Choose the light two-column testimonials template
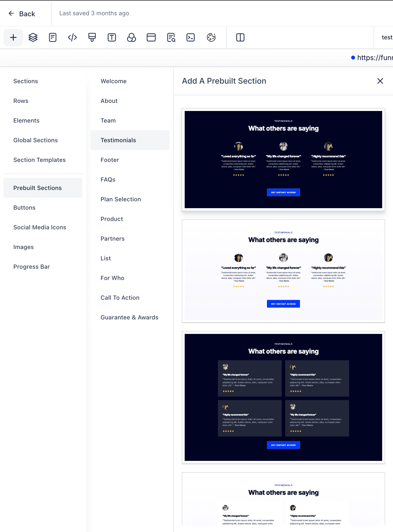The width and height of the screenshot is (393, 532). (x=283, y=499)
